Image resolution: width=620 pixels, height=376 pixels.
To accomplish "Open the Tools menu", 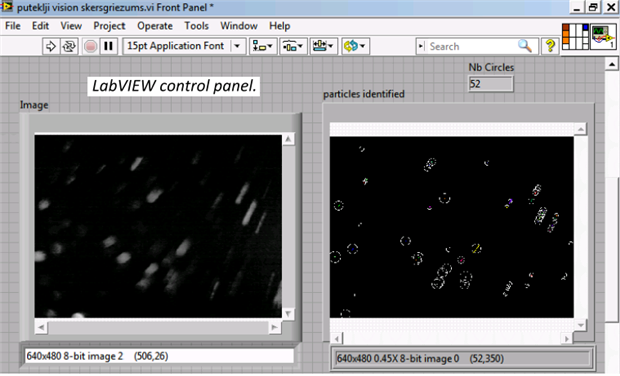I will pos(196,26).
